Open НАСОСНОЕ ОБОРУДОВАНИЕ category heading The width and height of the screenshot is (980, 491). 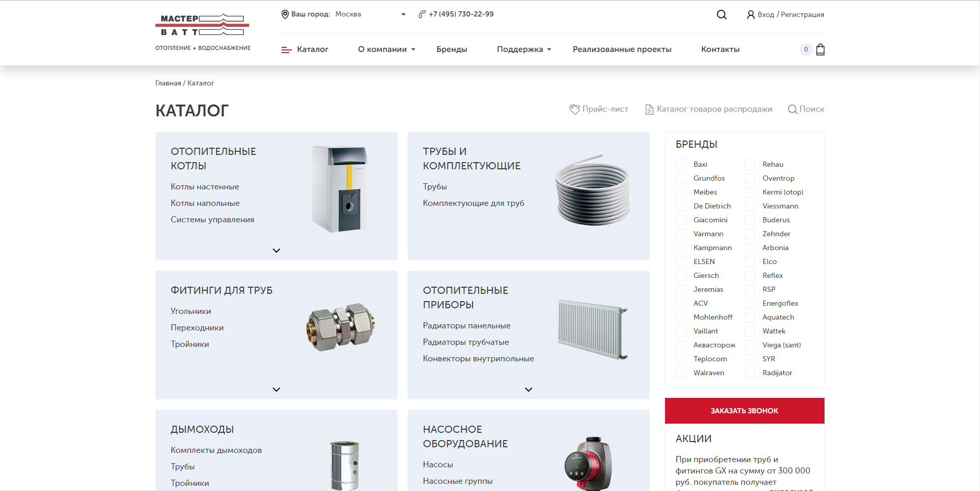click(465, 436)
